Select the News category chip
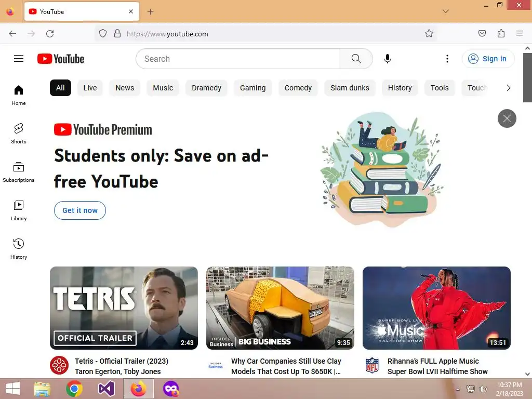Viewport: 532px width, 399px height. coord(125,88)
